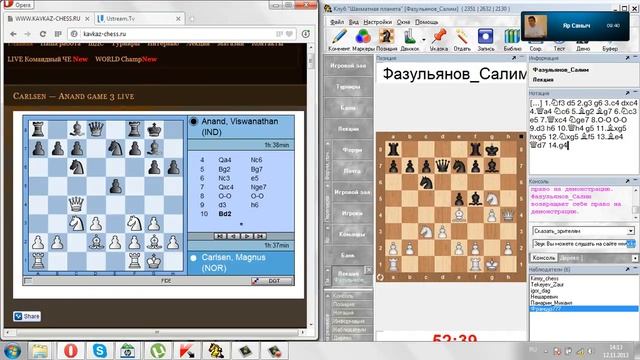This screenshot has width=640, height=360.
Task: Undock the Notation panel arrow icon
Action: click(627, 93)
